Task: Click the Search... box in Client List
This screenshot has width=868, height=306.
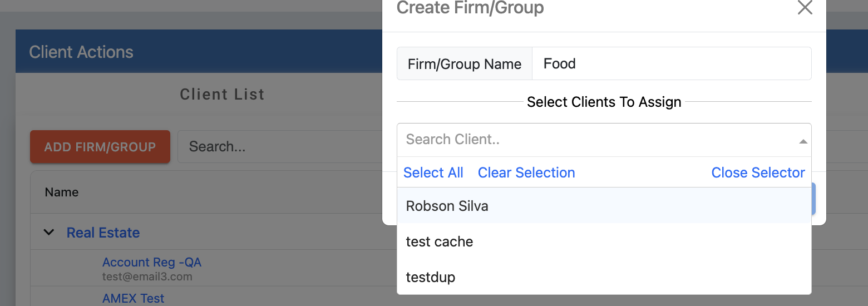Action: (278, 147)
